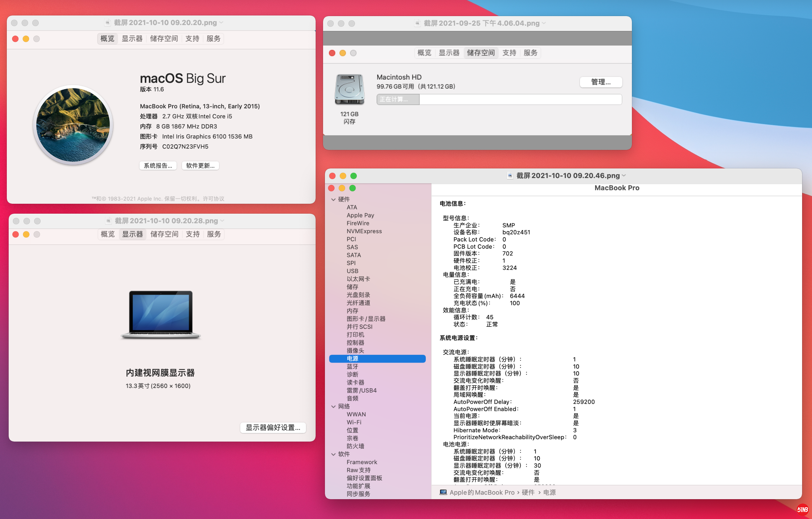Click yellow minimize button of 09.20.46 window
Screen dimensions: 812x519
coord(343,176)
